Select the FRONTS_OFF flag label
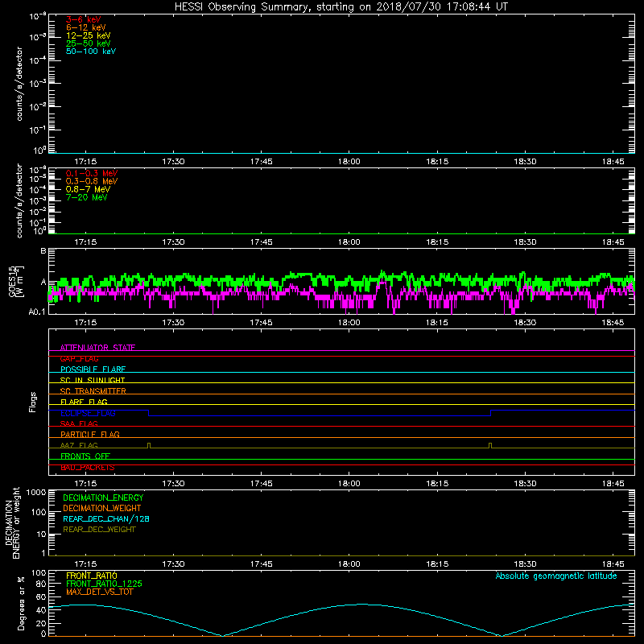Viewport: 644px width, 644px height. coord(85,456)
